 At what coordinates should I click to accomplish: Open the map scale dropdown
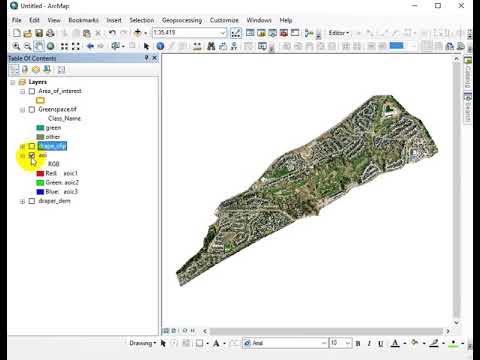pos(223,33)
